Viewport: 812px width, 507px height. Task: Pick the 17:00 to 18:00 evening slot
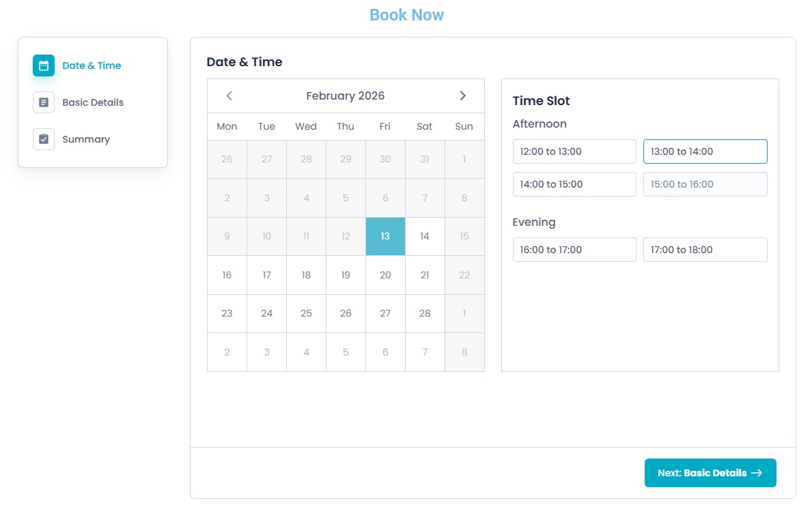click(705, 250)
